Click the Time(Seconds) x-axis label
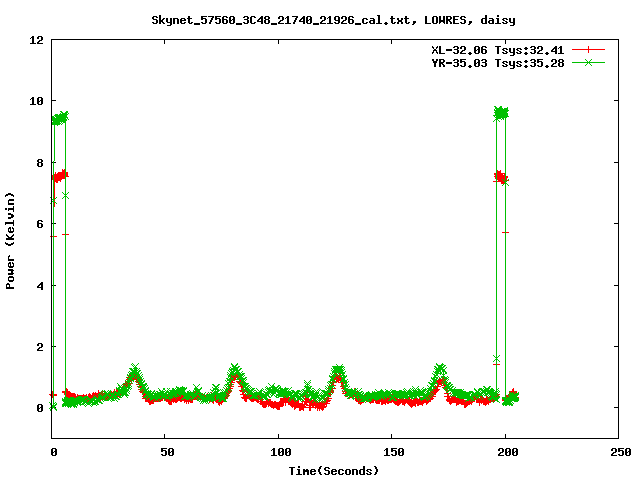This screenshot has width=640, height=480. pyautogui.click(x=334, y=470)
